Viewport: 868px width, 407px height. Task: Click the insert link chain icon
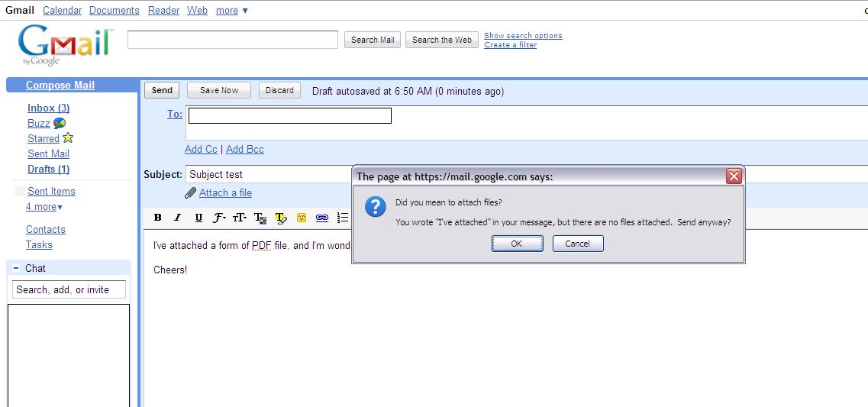pyautogui.click(x=321, y=218)
